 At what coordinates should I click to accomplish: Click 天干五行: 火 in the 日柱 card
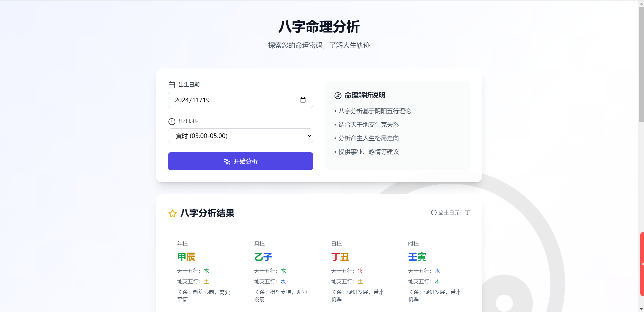347,271
